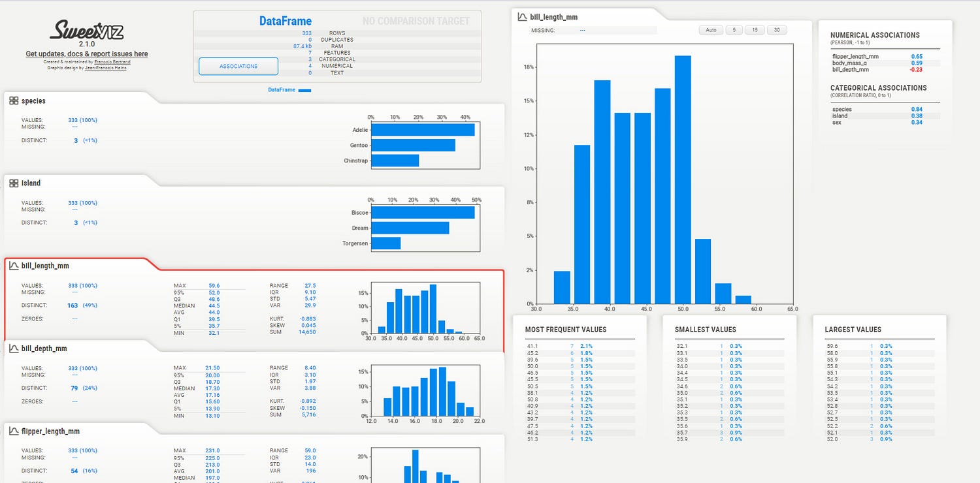Click the 'NO COMPARISON TARGET' text
This screenshot has width=980, height=483.
point(416,21)
